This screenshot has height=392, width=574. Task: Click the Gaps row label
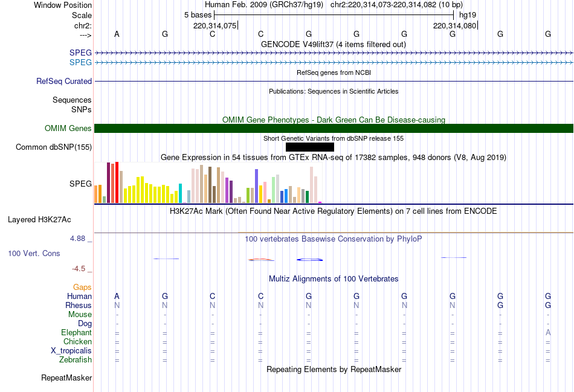click(82, 288)
